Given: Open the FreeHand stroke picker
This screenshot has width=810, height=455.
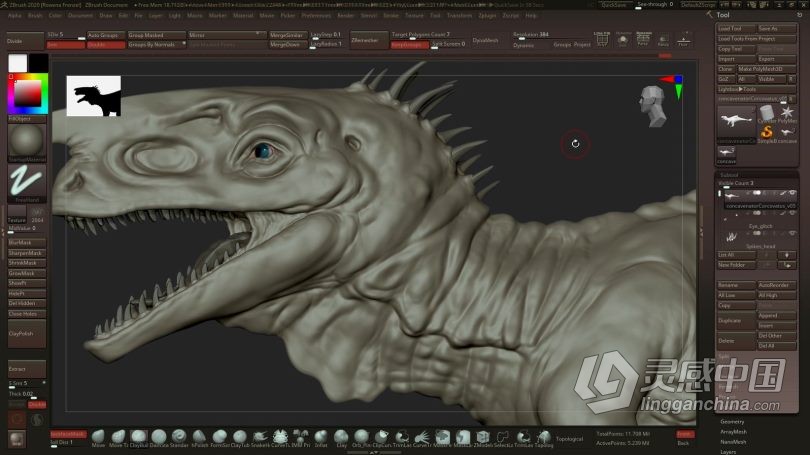Looking at the screenshot, I should [x=27, y=183].
